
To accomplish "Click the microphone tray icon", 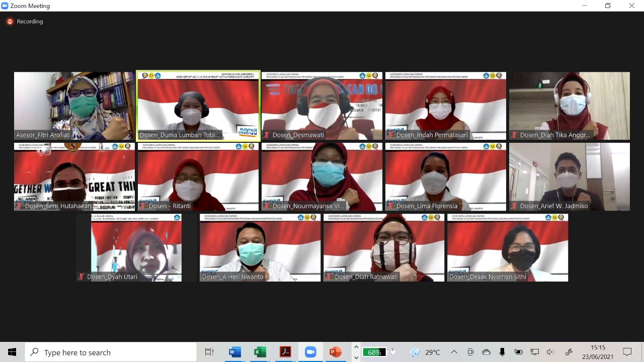I will click(502, 352).
